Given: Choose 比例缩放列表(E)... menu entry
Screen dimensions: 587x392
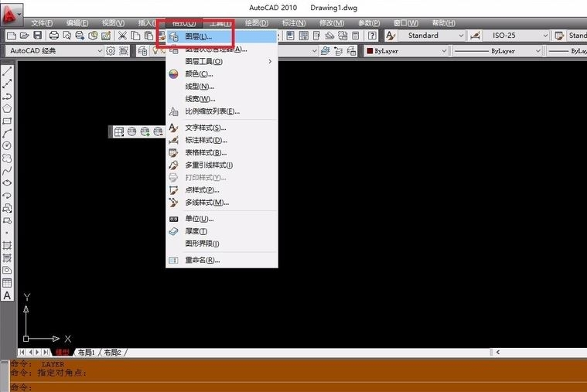Looking at the screenshot, I should pos(222,111).
